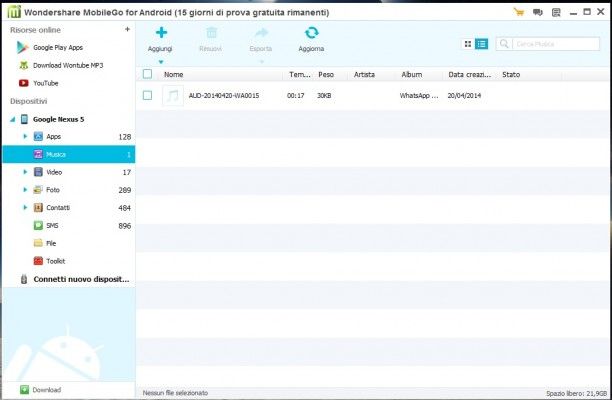Click the 30KB size cell
The width and height of the screenshot is (612, 400).
324,96
